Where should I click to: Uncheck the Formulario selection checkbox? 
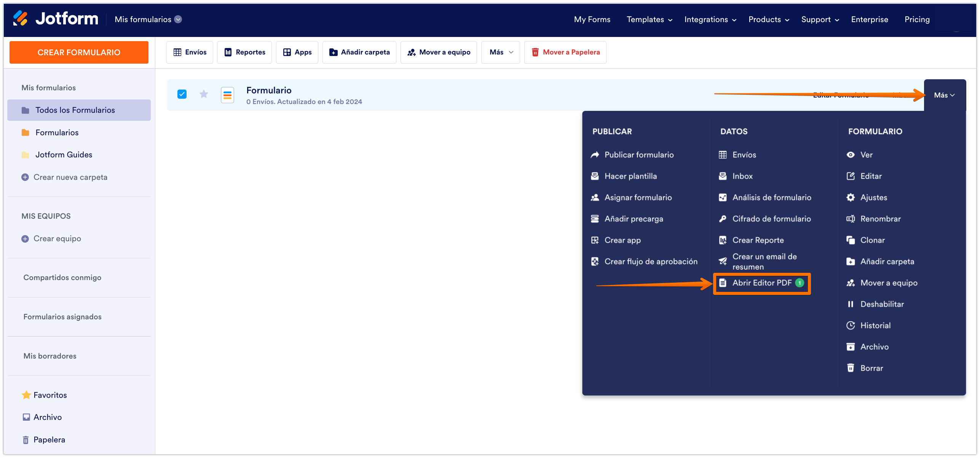(x=182, y=94)
